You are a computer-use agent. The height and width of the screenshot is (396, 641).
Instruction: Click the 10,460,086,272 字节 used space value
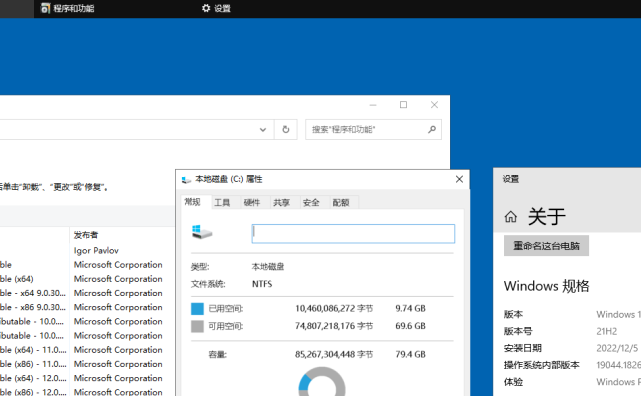pyautogui.click(x=334, y=309)
